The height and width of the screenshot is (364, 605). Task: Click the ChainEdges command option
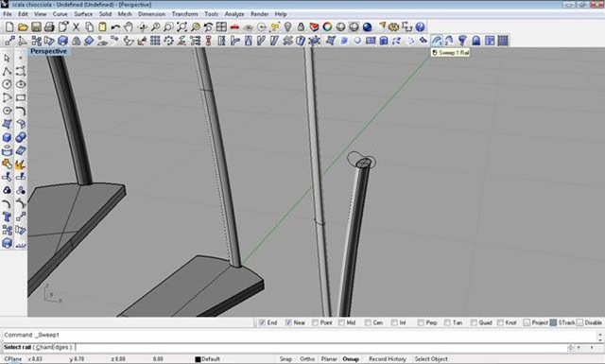pyautogui.click(x=52, y=347)
